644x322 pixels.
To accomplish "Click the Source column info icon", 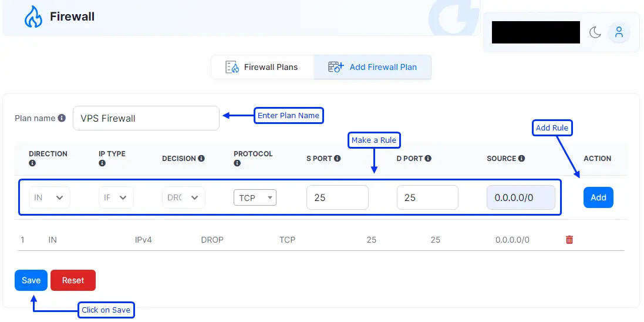I will click(x=521, y=159).
